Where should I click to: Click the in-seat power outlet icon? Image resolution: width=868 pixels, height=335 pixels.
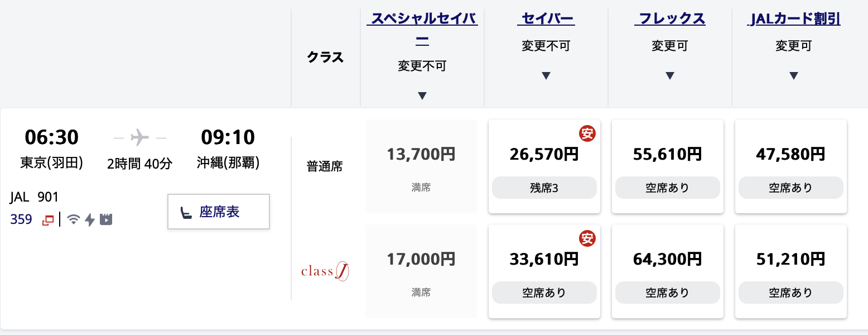(89, 219)
